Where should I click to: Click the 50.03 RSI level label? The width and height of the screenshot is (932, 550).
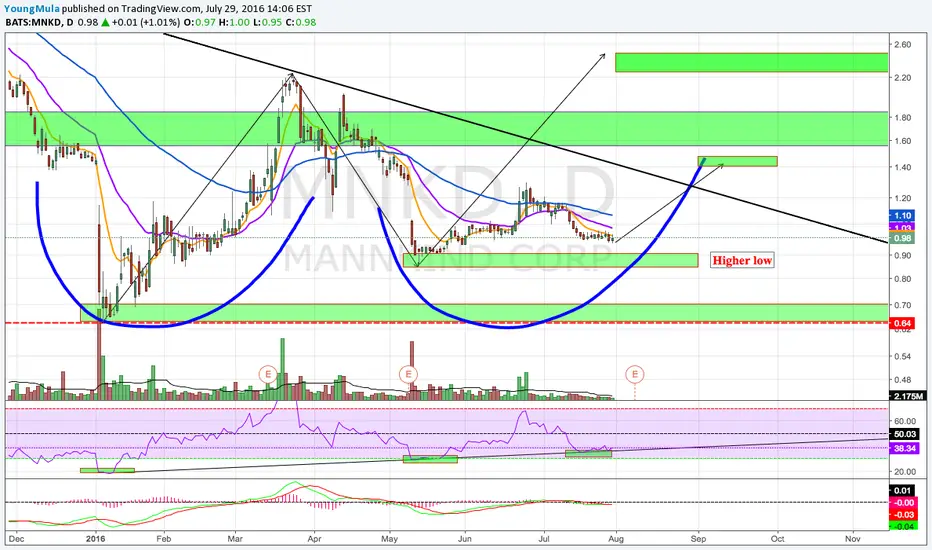pyautogui.click(x=904, y=434)
